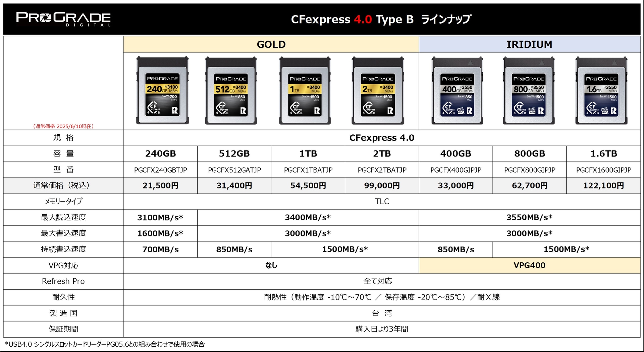Click the '3400MB/s*' read speed cell
The width and height of the screenshot is (644, 352).
click(x=308, y=217)
